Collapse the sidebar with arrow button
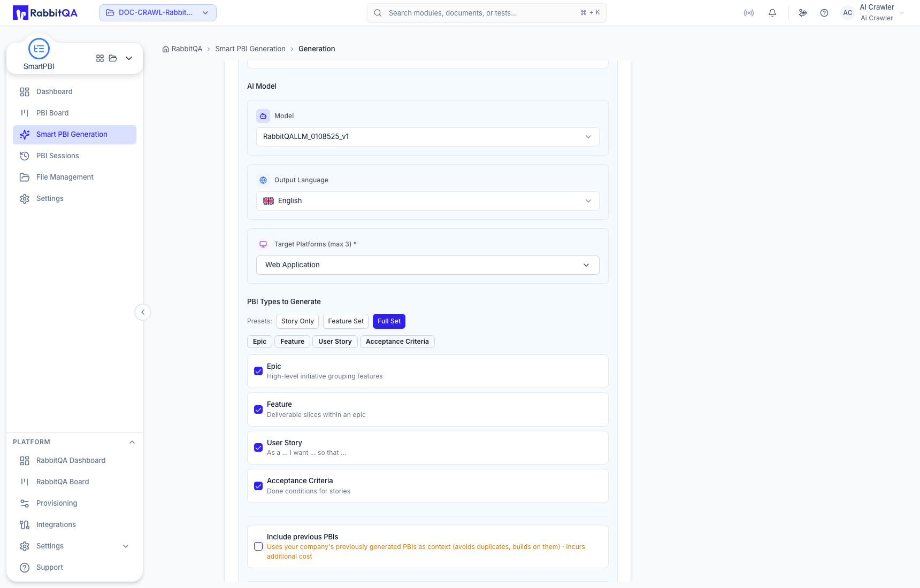 tap(143, 312)
